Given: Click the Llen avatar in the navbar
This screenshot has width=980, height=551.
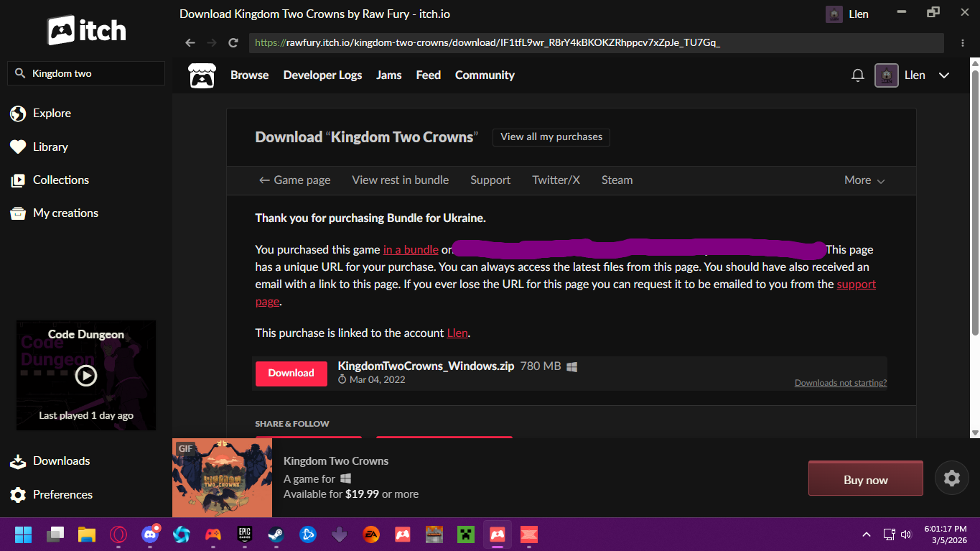Looking at the screenshot, I should coord(887,75).
